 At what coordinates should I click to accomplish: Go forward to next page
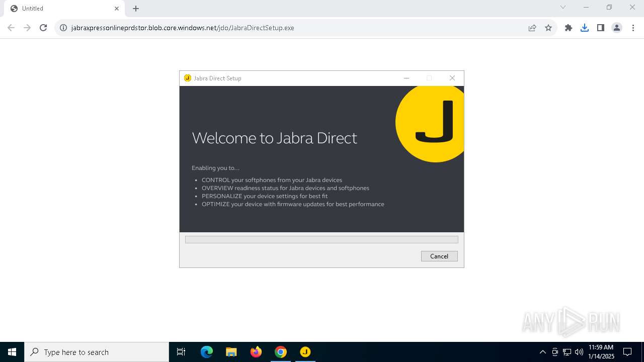27,28
